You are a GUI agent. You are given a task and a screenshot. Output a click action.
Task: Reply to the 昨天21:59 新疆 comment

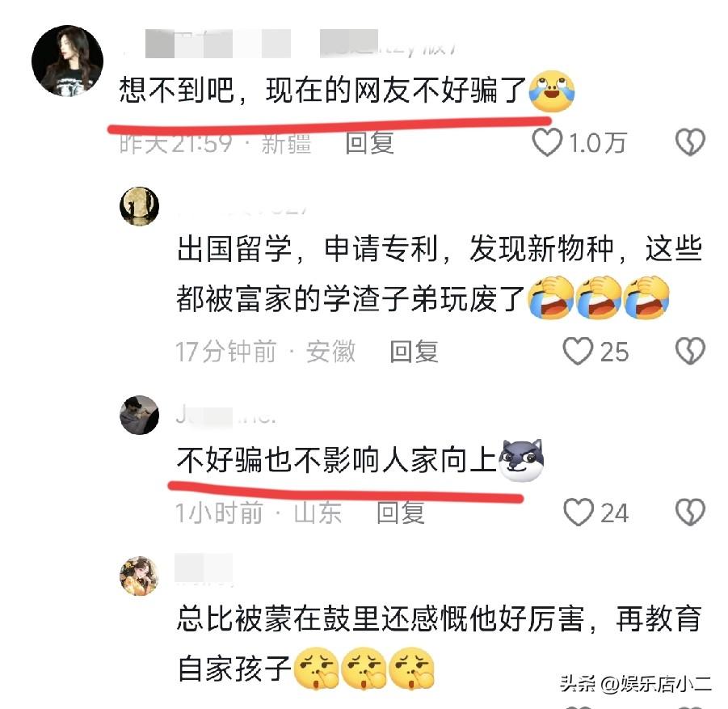coord(369,142)
